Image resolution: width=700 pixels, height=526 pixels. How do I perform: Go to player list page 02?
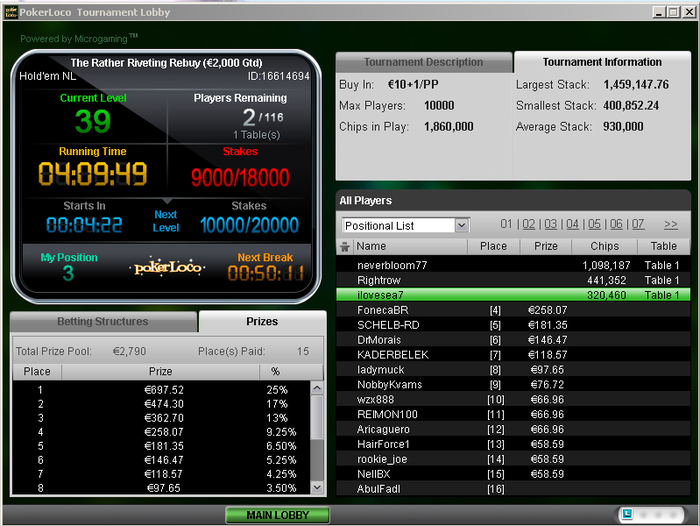click(529, 224)
